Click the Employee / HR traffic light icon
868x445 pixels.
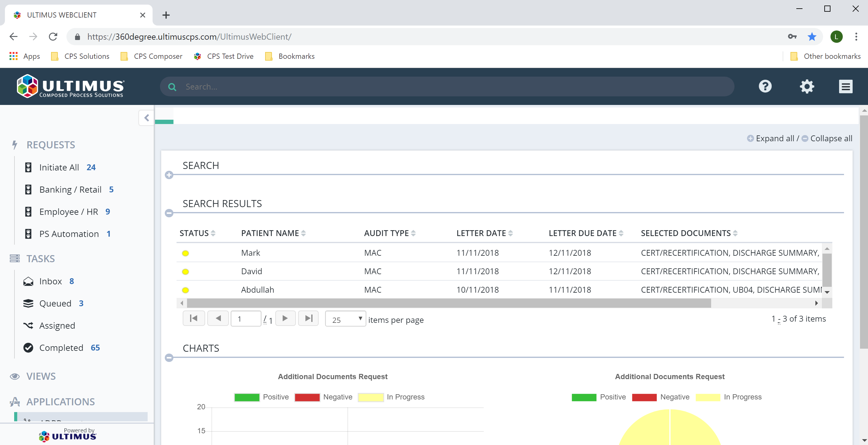[x=28, y=212]
